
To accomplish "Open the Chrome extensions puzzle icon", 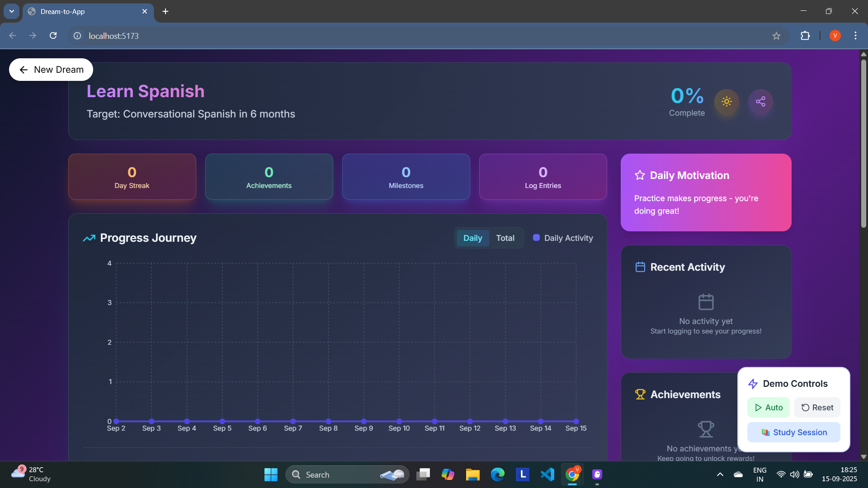I will point(805,36).
